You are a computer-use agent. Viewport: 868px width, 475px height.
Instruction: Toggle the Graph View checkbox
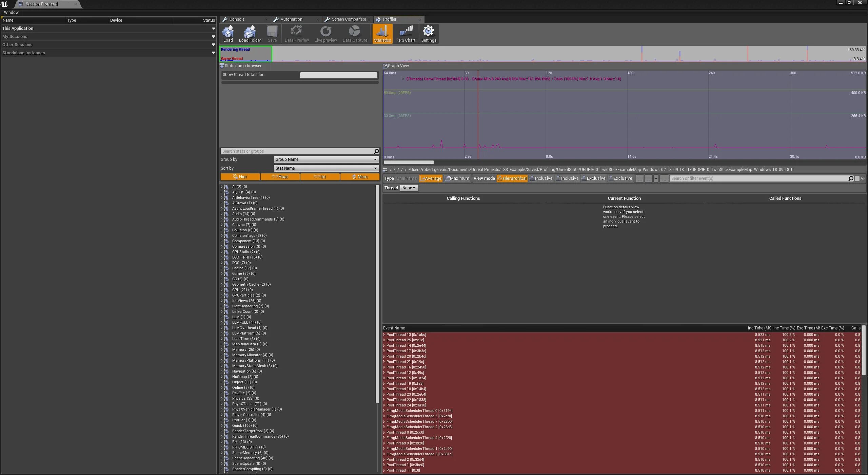[385, 65]
